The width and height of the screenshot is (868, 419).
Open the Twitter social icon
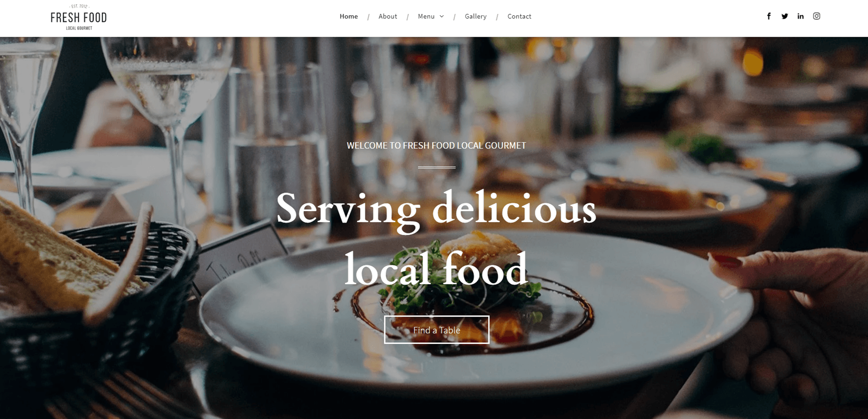click(785, 16)
